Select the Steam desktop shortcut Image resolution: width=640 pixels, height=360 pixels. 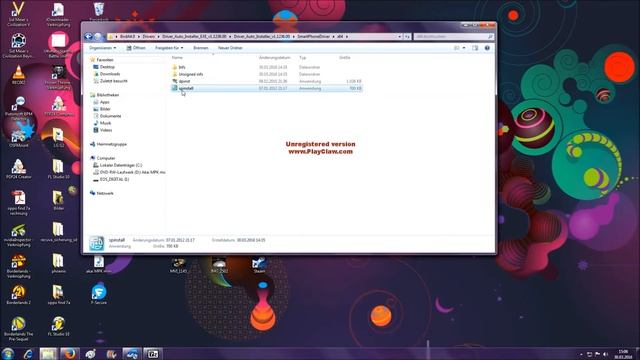pyautogui.click(x=259, y=264)
